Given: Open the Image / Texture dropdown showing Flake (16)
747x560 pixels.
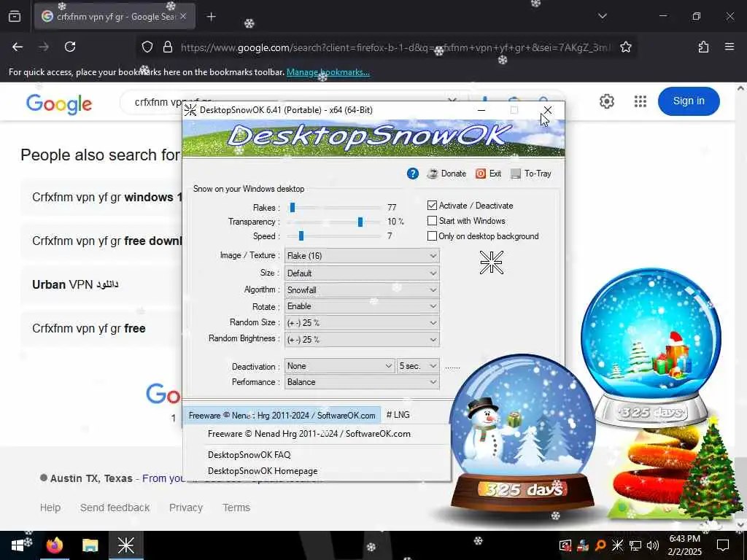Looking at the screenshot, I should coord(362,256).
